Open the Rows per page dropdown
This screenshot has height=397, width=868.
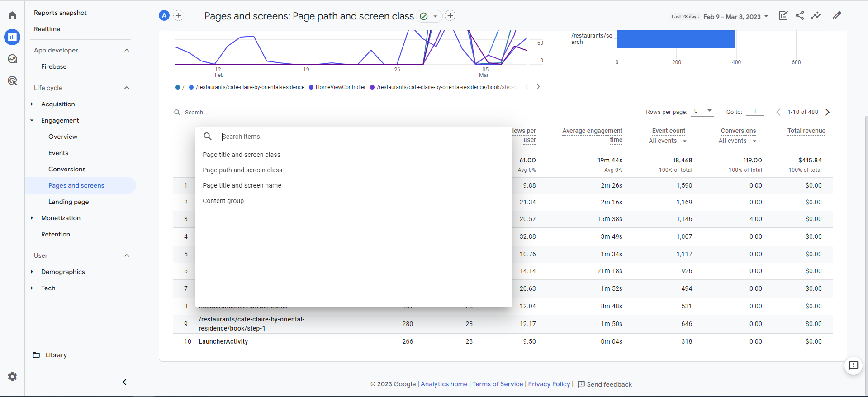pos(702,111)
